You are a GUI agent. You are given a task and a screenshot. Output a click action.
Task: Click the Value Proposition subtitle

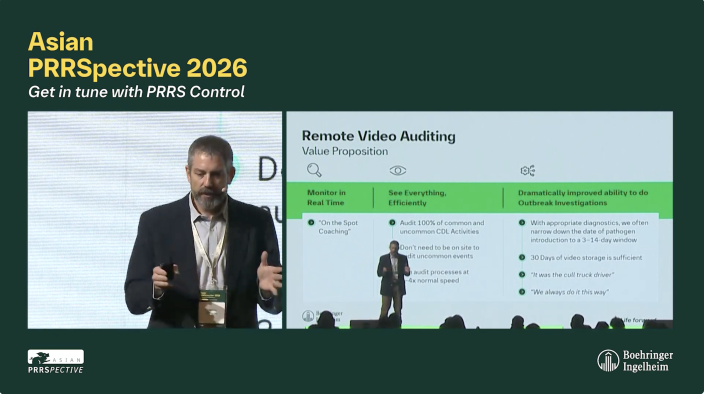click(x=345, y=151)
